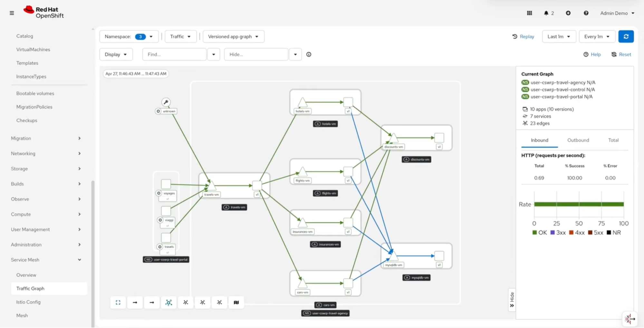Open the application launcher grid
Screen dimensions: 644x328
point(529,13)
